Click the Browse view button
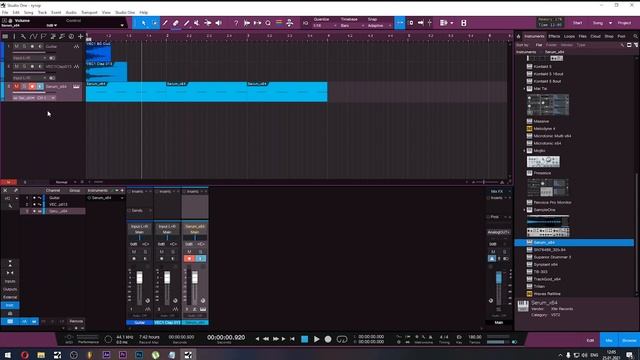The image size is (640, 360). (629, 340)
